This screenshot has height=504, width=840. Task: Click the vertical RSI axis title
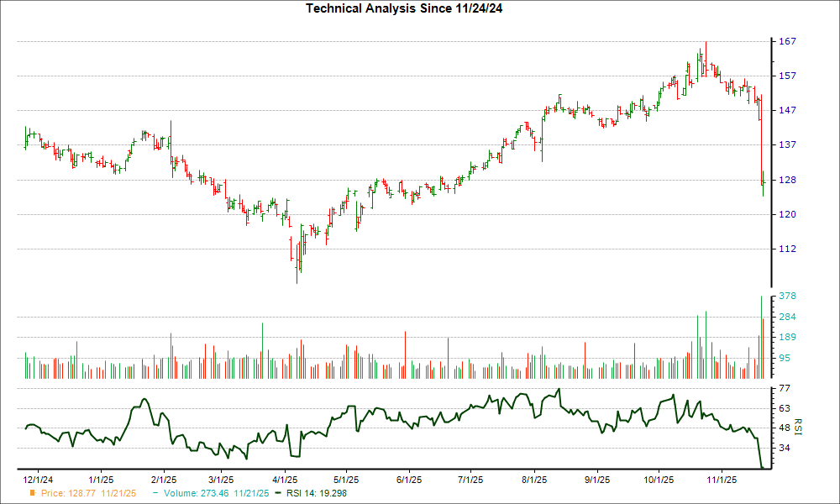(x=798, y=427)
